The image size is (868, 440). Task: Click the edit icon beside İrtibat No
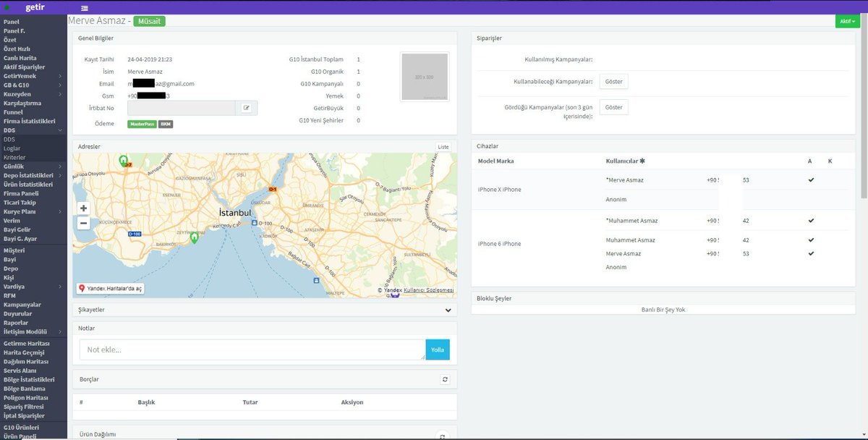[x=246, y=108]
